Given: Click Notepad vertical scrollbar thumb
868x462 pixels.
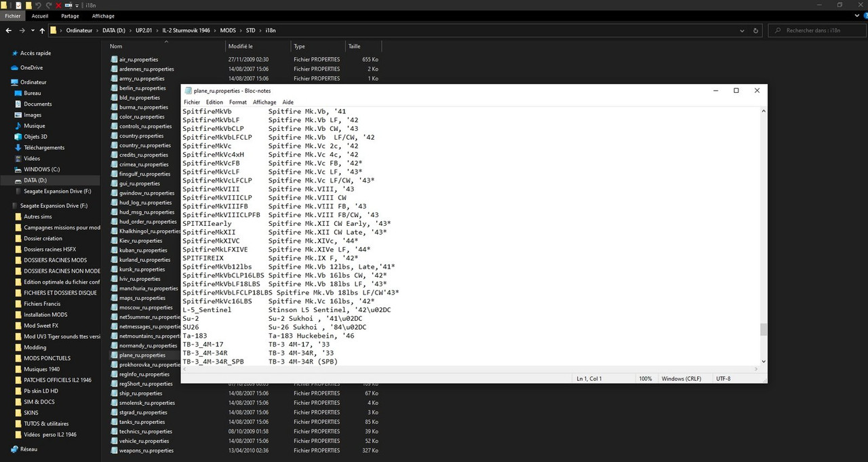Looking at the screenshot, I should click(x=763, y=330).
